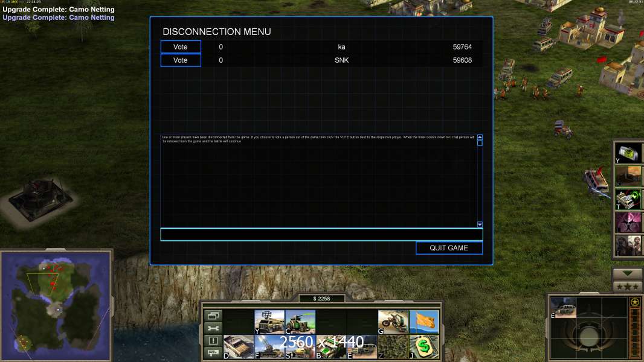Viewport: 644px width, 362px height.
Task: Select vote count for SNK row
Action: [221, 60]
